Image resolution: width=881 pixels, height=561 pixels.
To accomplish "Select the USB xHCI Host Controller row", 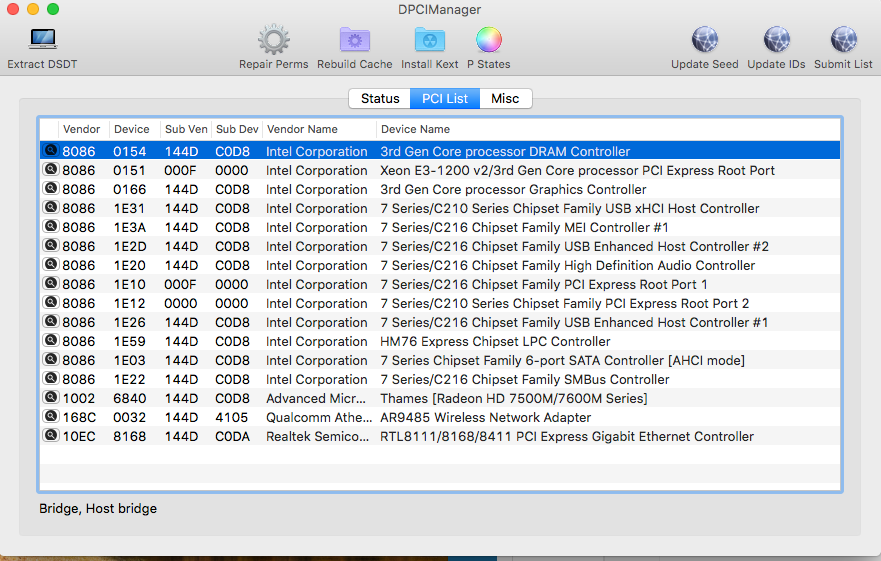I will coord(440,209).
